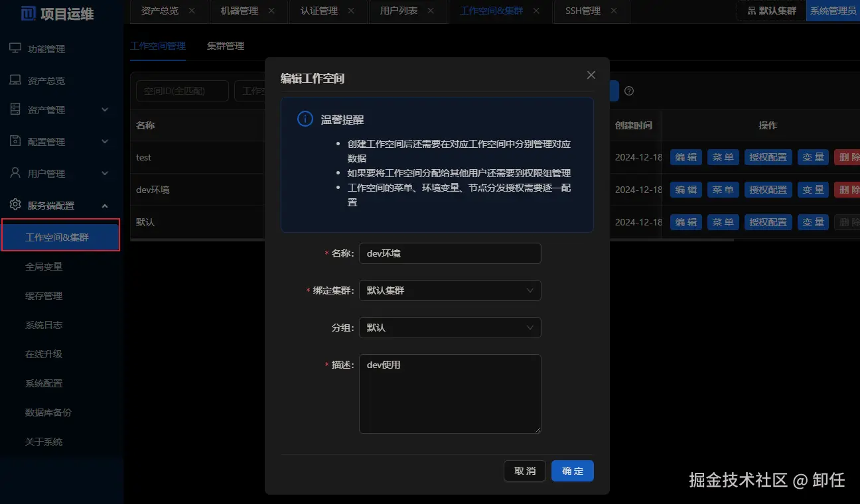Click 编辑 in the test row
Viewport: 860px width, 504px height.
click(686, 157)
